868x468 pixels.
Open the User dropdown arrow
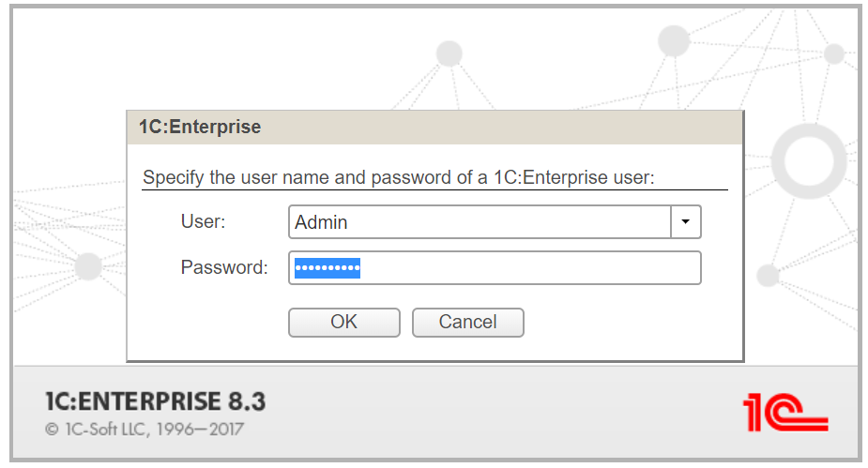685,222
